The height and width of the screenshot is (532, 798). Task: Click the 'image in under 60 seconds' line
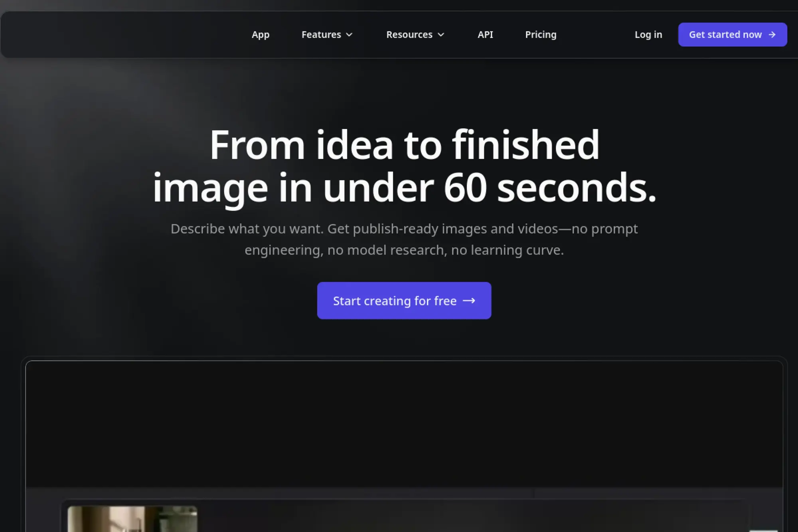[404, 188]
